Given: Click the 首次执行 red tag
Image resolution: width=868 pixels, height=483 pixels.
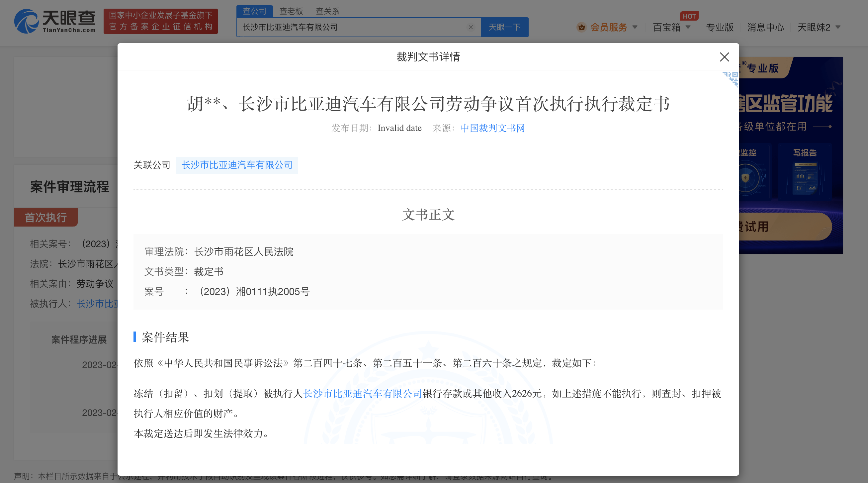Looking at the screenshot, I should [46, 217].
